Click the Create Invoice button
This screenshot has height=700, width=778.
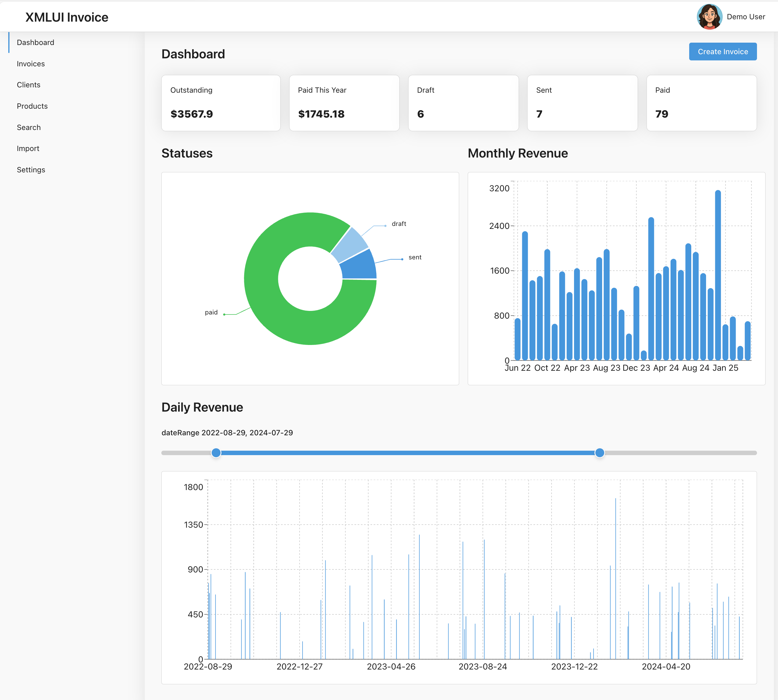722,52
